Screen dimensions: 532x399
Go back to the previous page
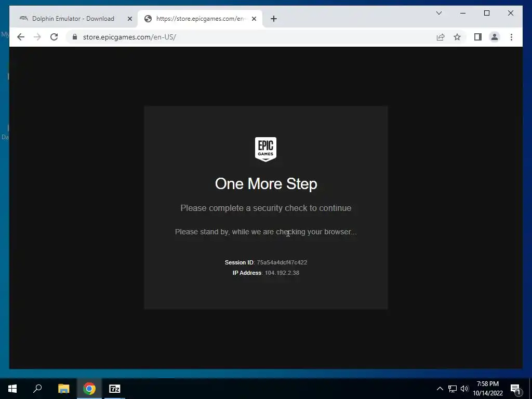[21, 37]
